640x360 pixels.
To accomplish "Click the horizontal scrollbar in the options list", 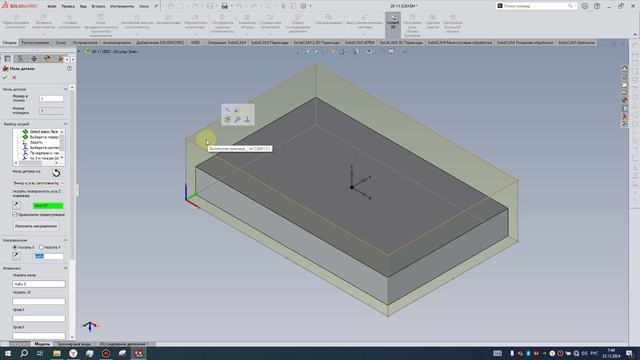I will (x=31, y=163).
